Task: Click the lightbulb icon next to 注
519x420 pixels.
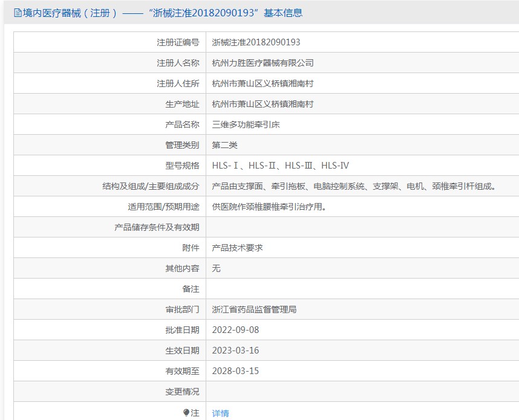Action: (186, 412)
